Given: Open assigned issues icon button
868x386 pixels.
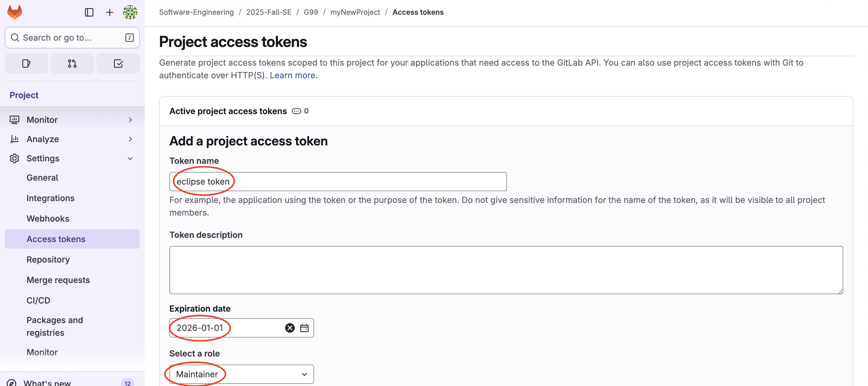Looking at the screenshot, I should pos(26,64).
